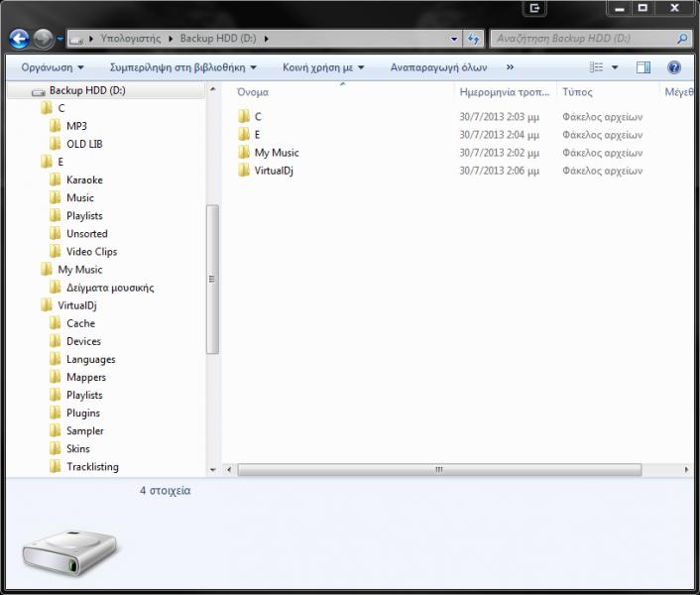700x595 pixels.
Task: Open Video Clips folder in tree
Action: [91, 252]
